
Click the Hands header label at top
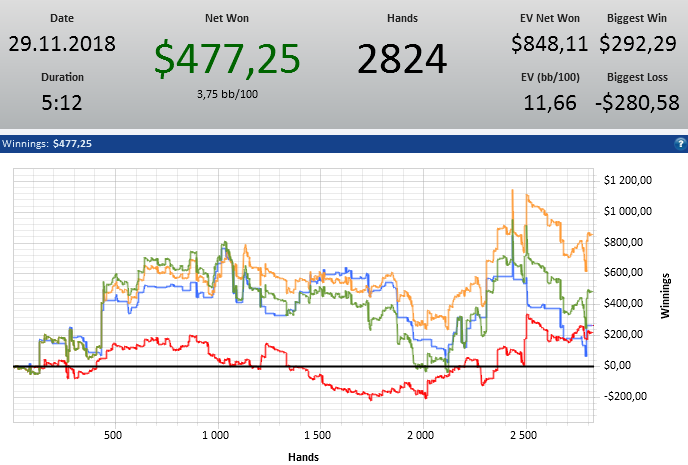[402, 18]
